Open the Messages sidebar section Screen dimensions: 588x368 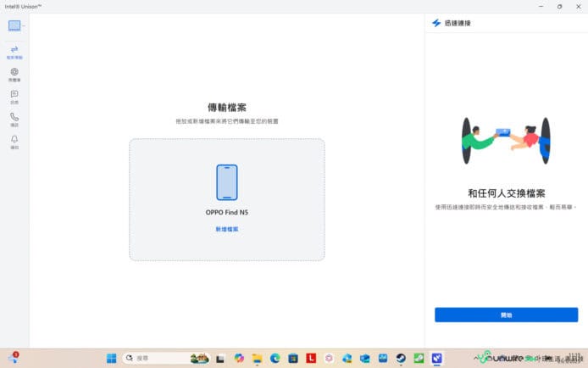(x=14, y=98)
